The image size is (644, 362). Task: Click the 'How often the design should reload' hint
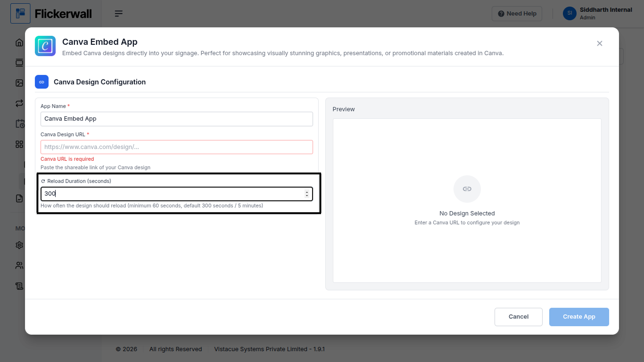click(x=152, y=206)
